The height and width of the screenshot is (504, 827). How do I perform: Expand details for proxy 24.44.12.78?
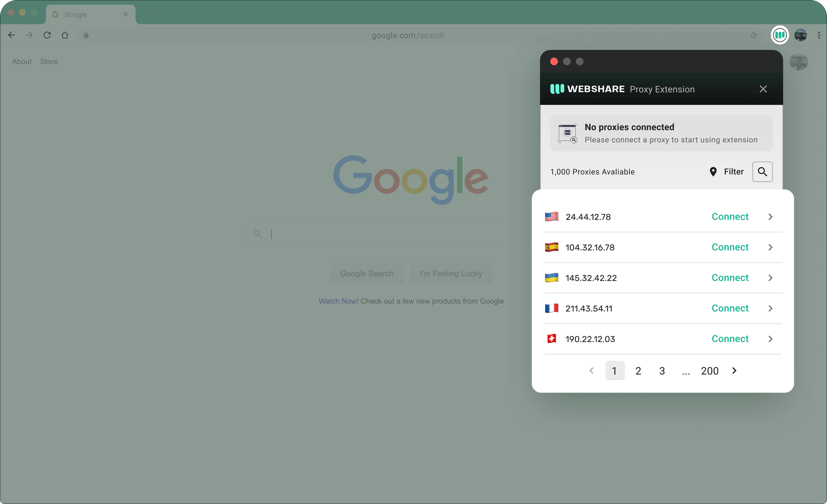770,216
